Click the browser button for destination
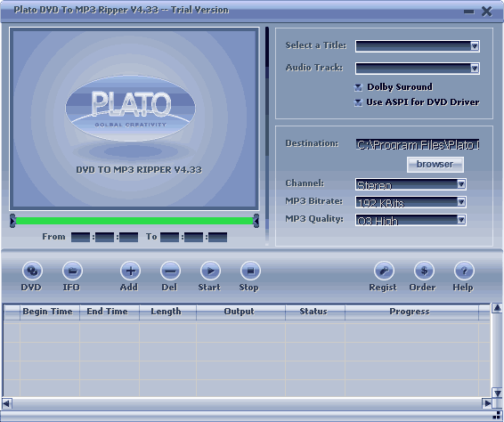Viewport: 504px width, 422px height. point(435,164)
